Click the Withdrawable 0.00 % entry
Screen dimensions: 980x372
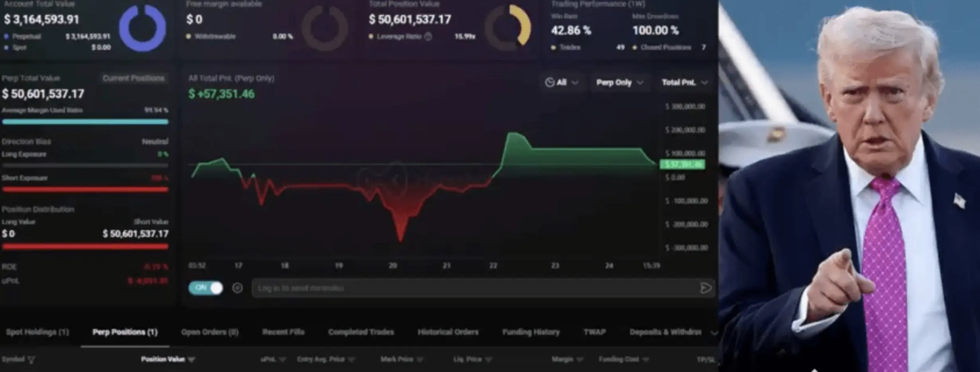[240, 37]
